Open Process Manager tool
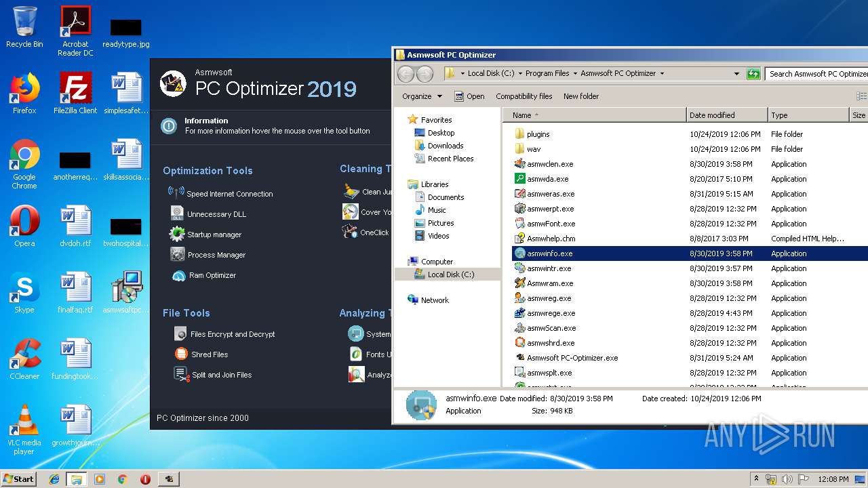Screen dimensions: 868x488 pyautogui.click(x=208, y=254)
